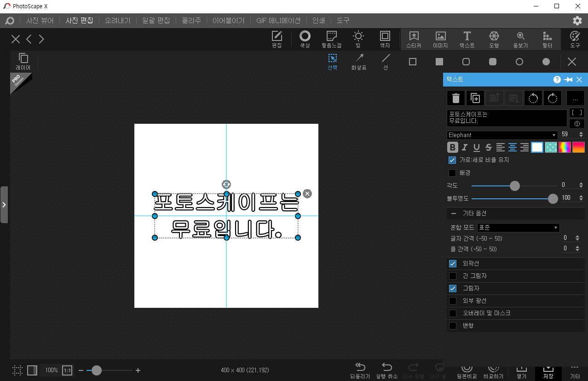The image size is (588, 381).
Task: Click the 실행 취소 undo button
Action: [x=387, y=371]
